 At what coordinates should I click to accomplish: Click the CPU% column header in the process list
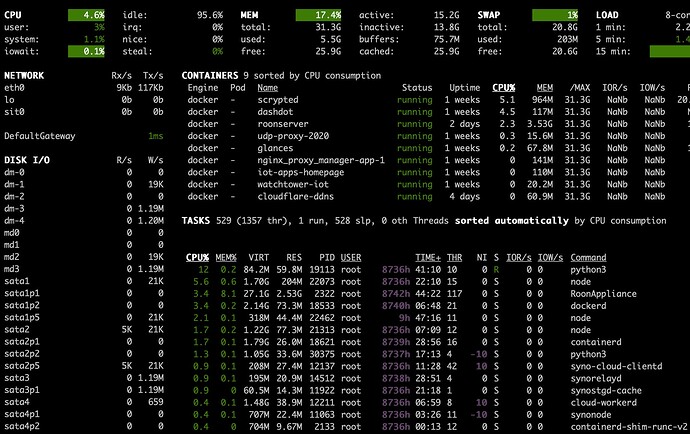point(197,257)
